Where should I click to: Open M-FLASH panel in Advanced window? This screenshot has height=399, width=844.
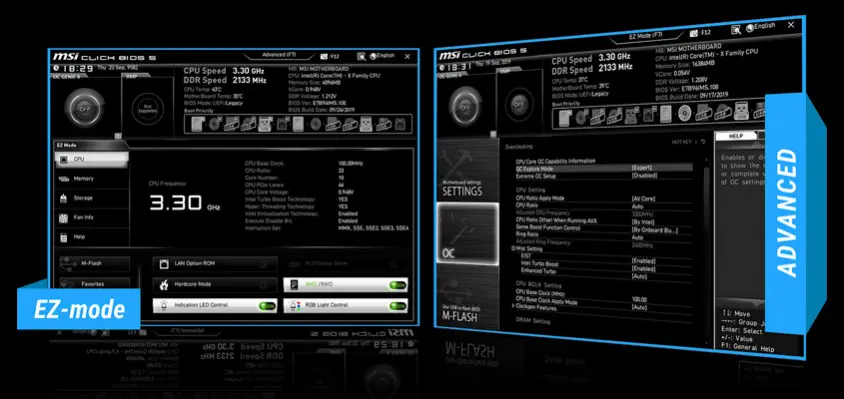467,296
